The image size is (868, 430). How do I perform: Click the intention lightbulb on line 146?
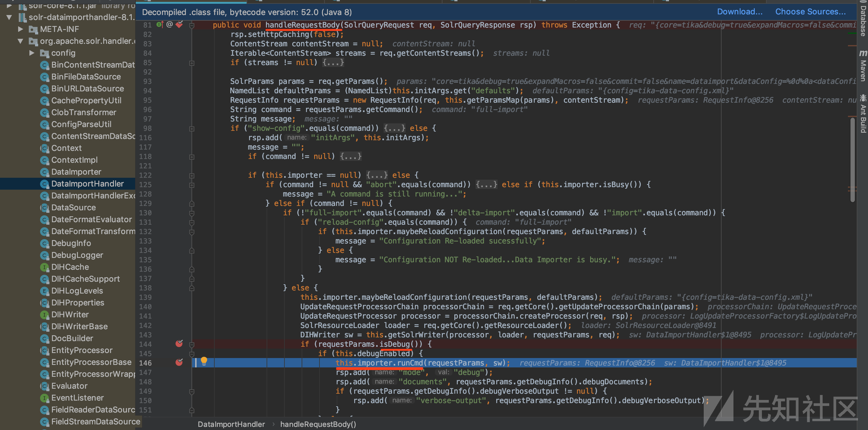tap(204, 361)
